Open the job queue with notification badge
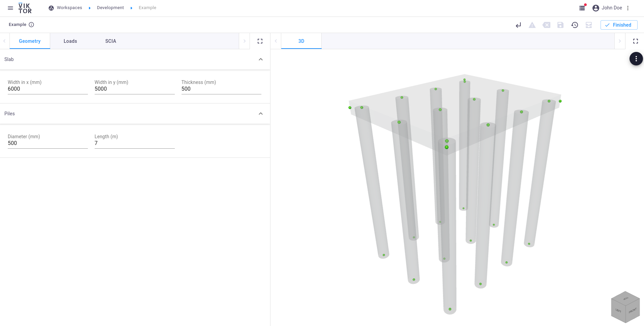The height and width of the screenshot is (326, 644). pos(582,8)
